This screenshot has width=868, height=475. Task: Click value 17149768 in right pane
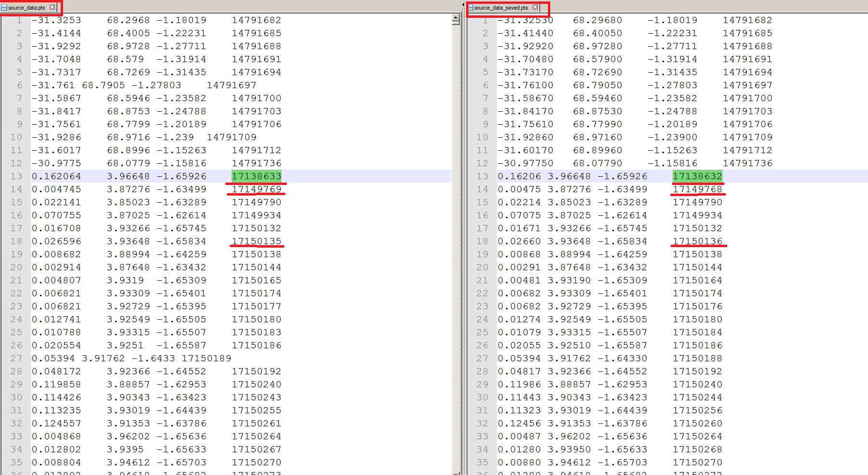coord(697,189)
